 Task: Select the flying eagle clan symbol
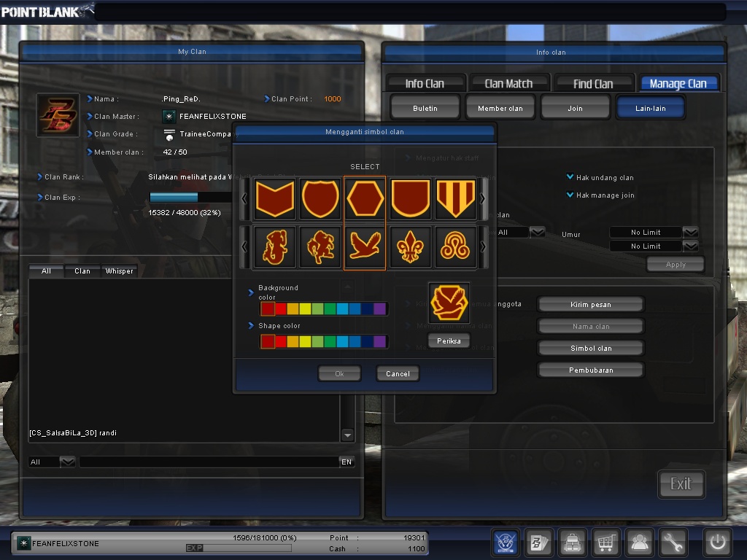click(x=365, y=247)
